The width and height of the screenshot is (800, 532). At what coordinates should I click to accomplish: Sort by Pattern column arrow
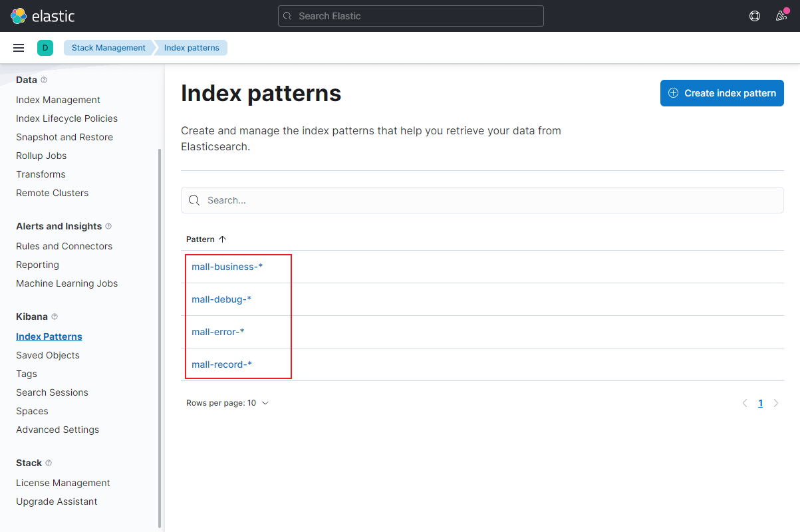[x=223, y=239]
